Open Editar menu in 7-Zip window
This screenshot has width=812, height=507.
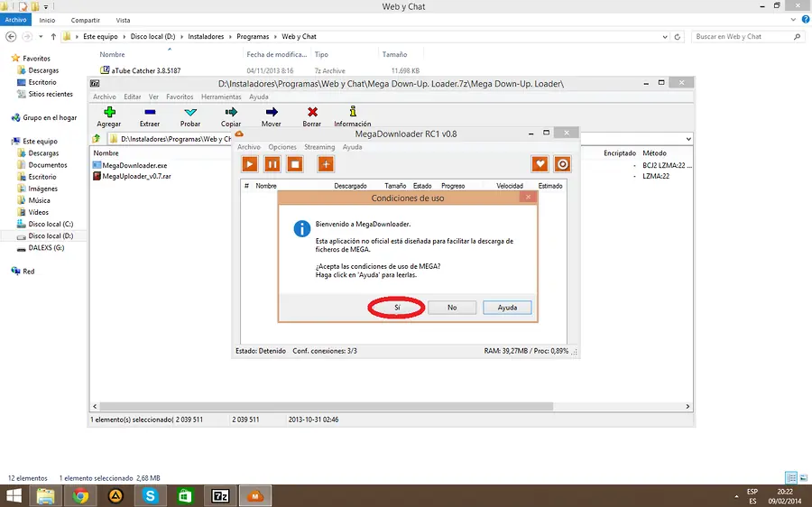coord(132,97)
